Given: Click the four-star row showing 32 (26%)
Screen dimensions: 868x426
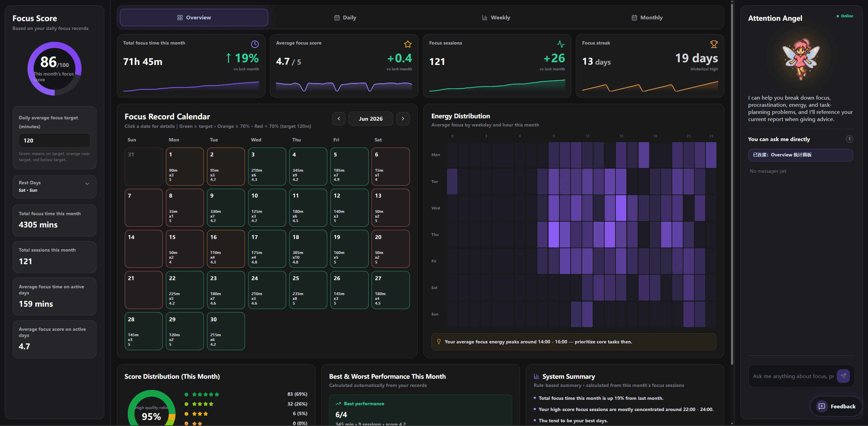Looking at the screenshot, I should pyautogui.click(x=246, y=404).
